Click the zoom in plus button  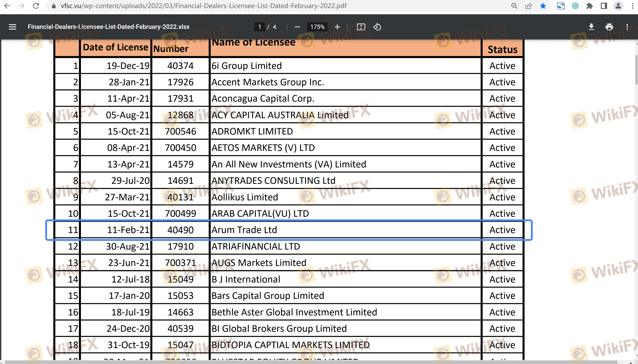point(337,27)
